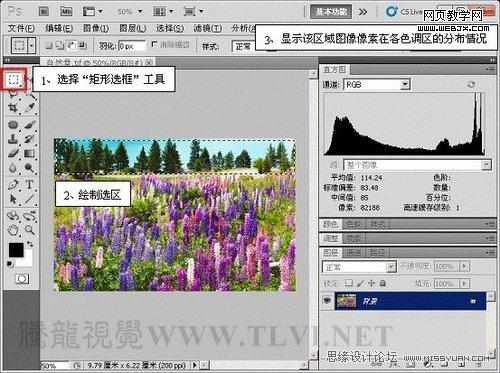Toggle lock all in Layers panel
The image size is (500, 373).
383,283
